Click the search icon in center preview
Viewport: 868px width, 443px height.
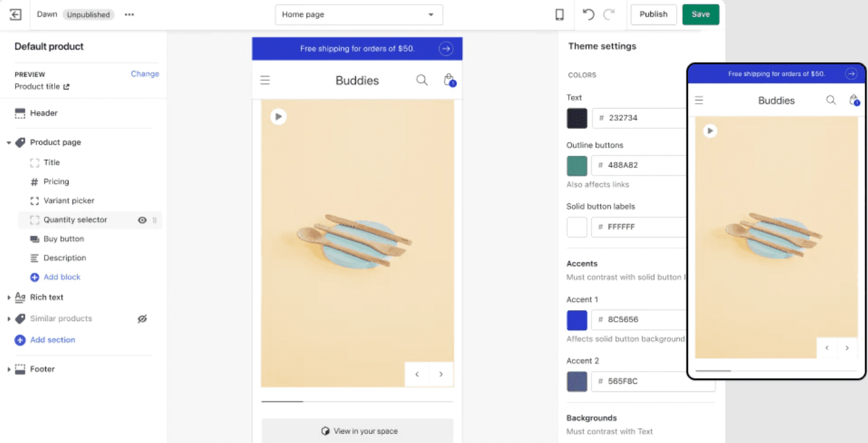point(422,80)
